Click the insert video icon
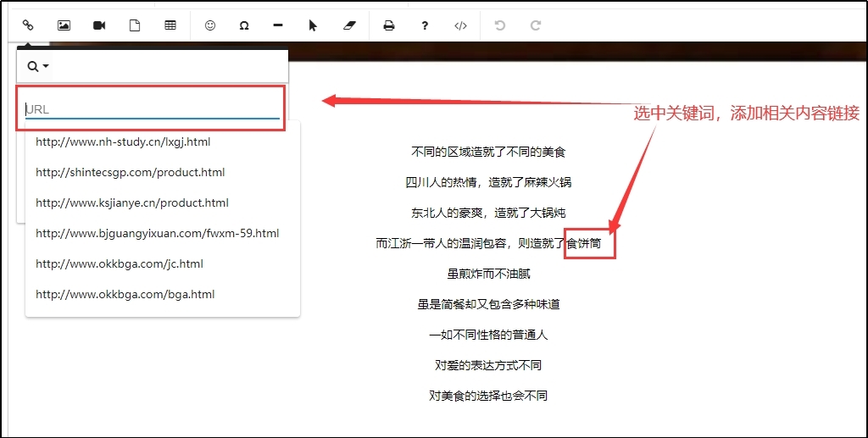This screenshot has width=868, height=438. tap(99, 25)
